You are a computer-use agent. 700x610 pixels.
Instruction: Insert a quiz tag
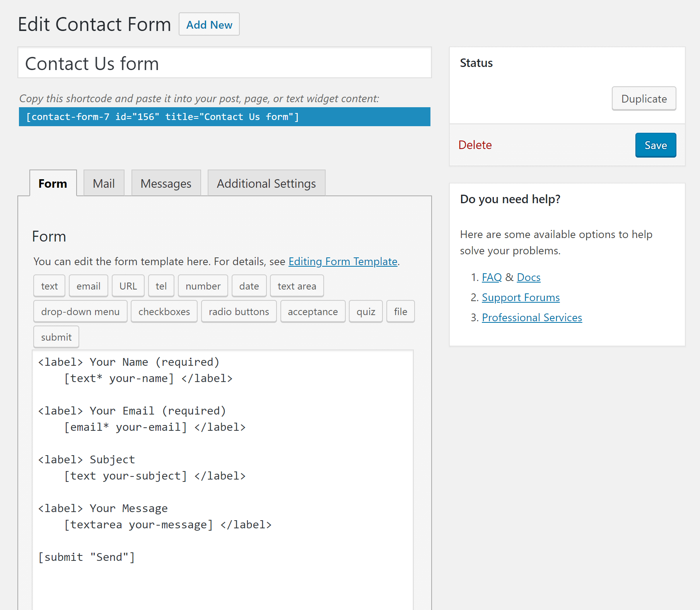365,311
